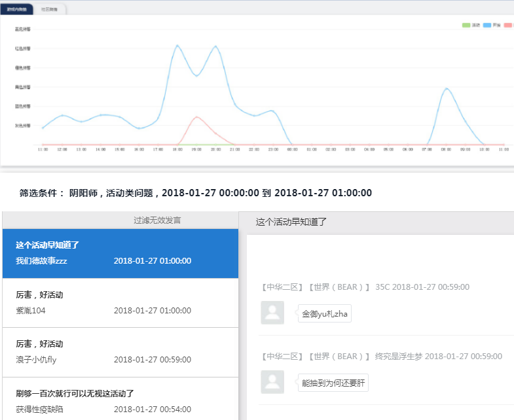Toggle blue legend series swatch
Image resolution: width=514 pixels, height=420 pixels.
click(x=488, y=25)
